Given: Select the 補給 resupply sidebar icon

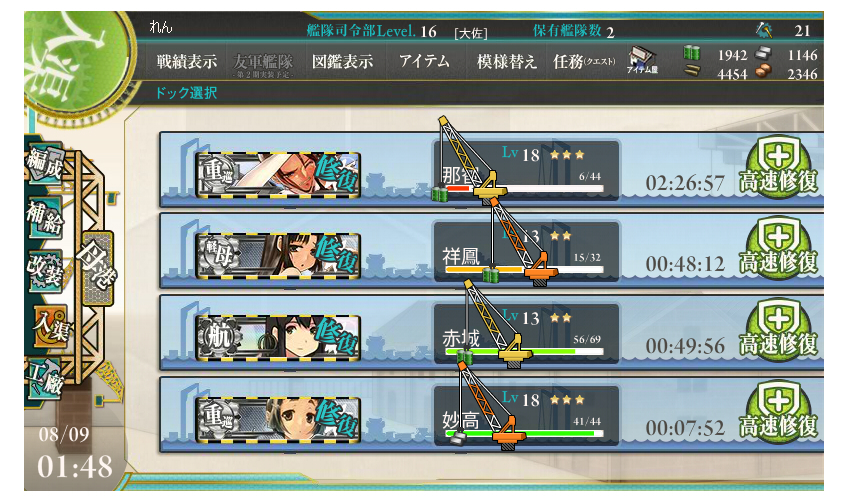Looking at the screenshot, I should pyautogui.click(x=45, y=218).
